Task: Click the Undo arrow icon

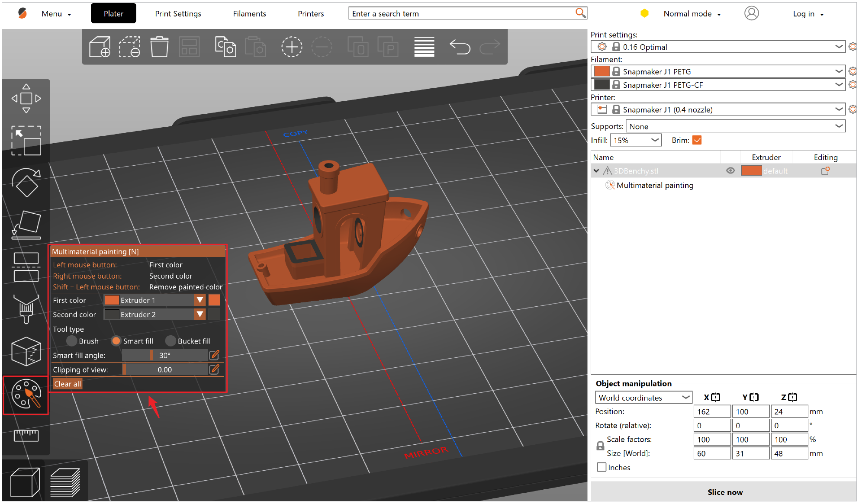Action: click(460, 47)
